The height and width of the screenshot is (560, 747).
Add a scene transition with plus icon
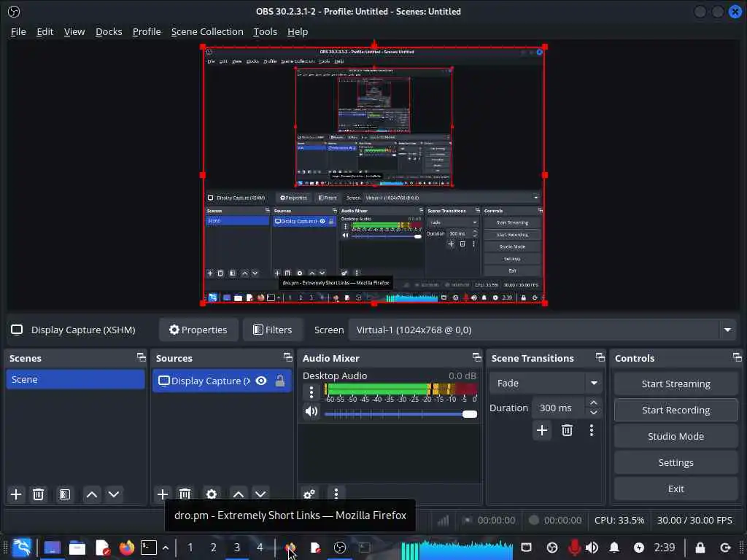pos(542,430)
